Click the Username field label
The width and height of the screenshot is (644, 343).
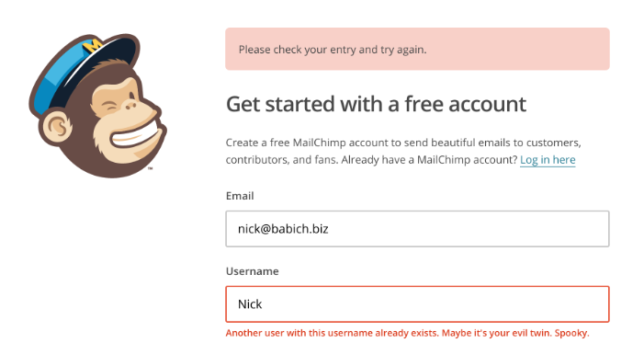click(252, 271)
